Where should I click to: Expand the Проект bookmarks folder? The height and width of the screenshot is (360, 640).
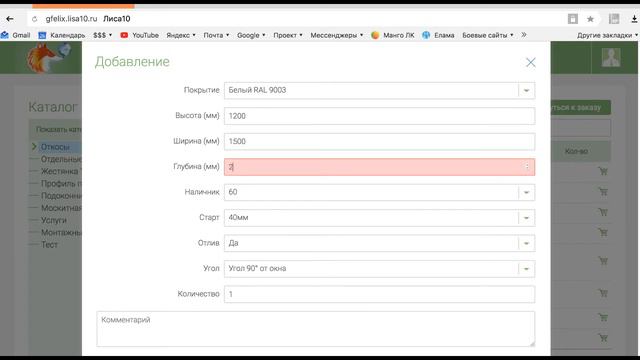click(x=288, y=35)
